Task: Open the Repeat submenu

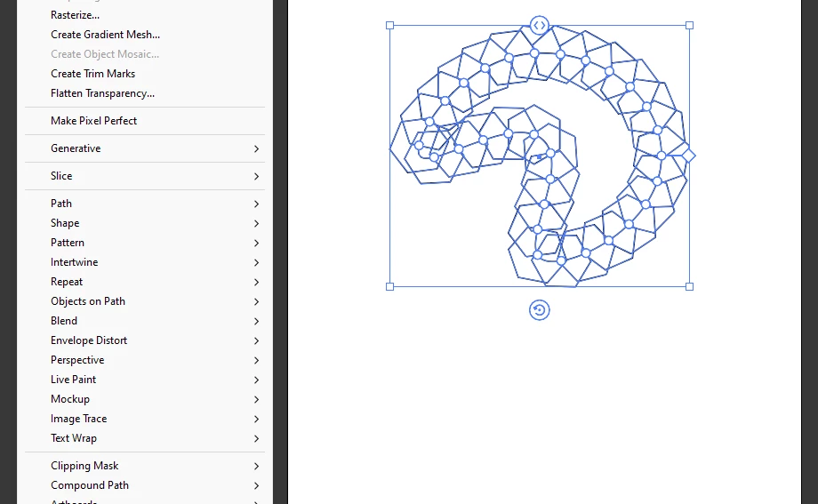Action: click(145, 282)
